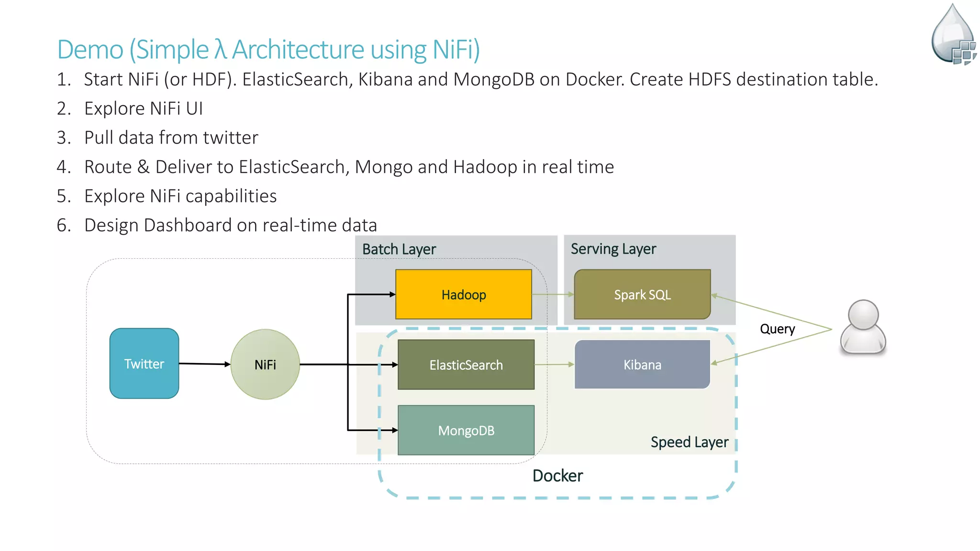This screenshot has width=980, height=551.
Task: Click the Query label text
Action: click(777, 329)
